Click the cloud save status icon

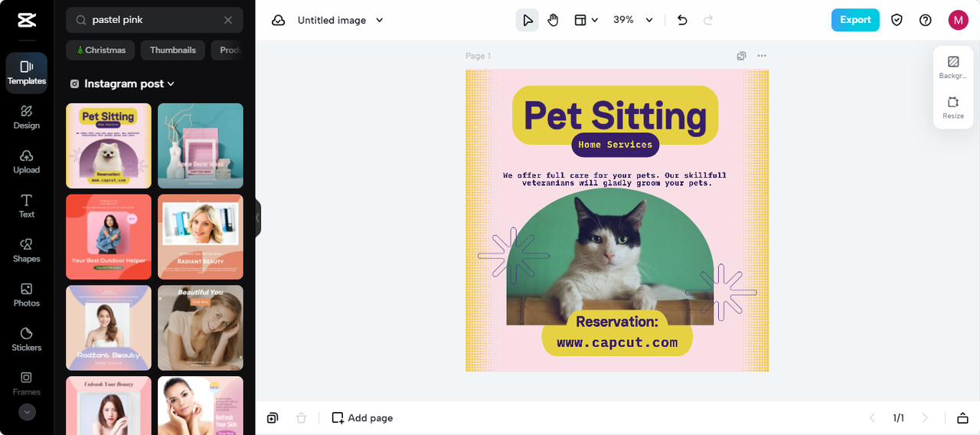(279, 20)
